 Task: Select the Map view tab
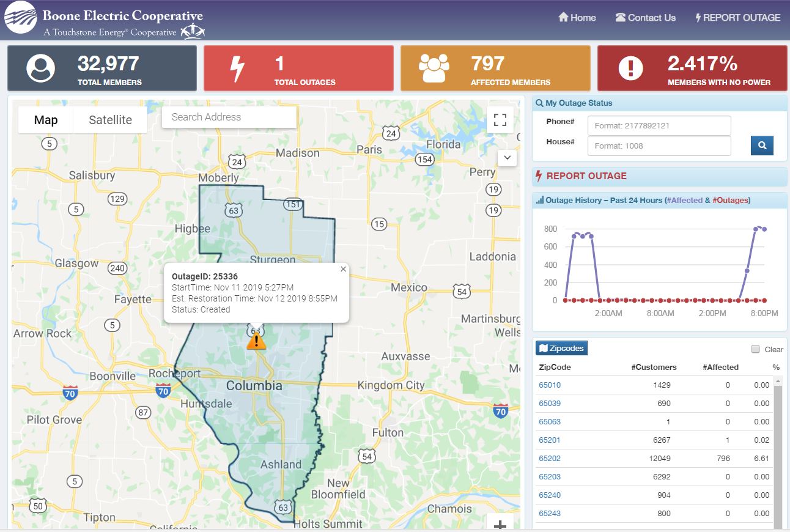[46, 120]
